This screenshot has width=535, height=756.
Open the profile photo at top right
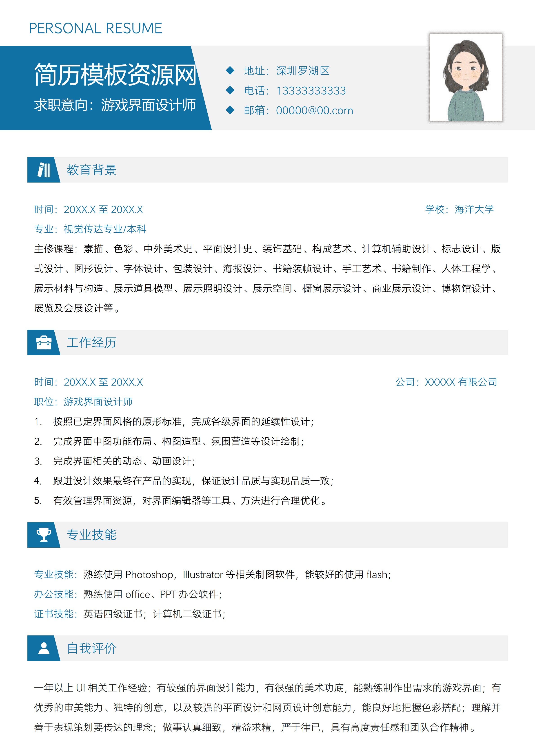click(x=466, y=78)
